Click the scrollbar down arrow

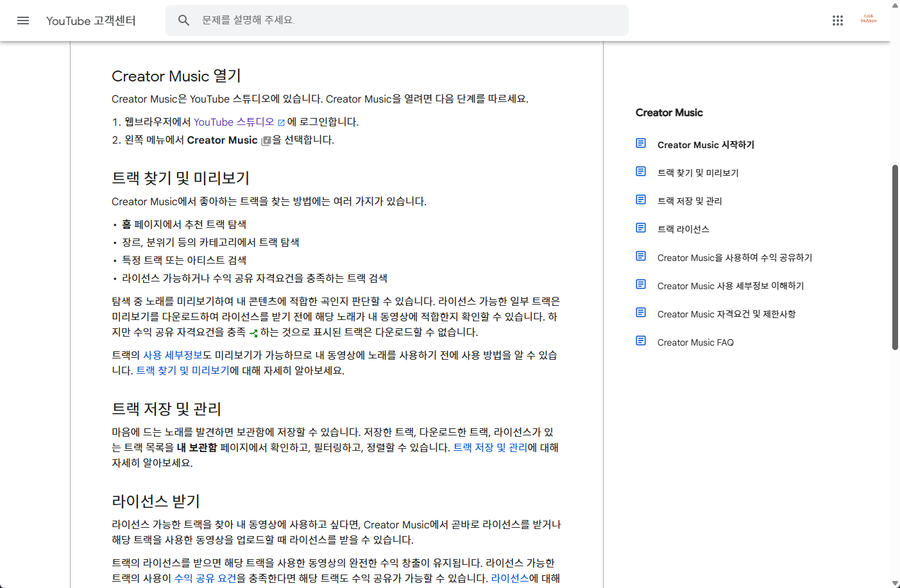click(x=895, y=583)
